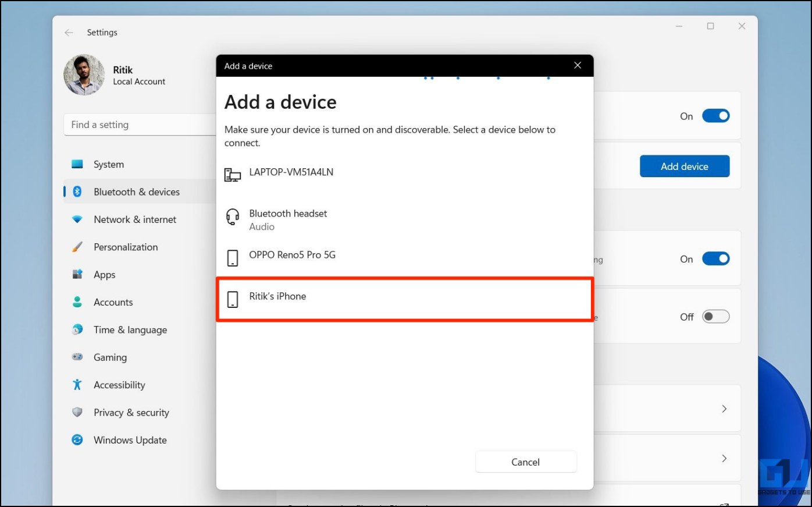This screenshot has height=507, width=812.
Task: Select the Bluetooth headset device
Action: coord(405,217)
